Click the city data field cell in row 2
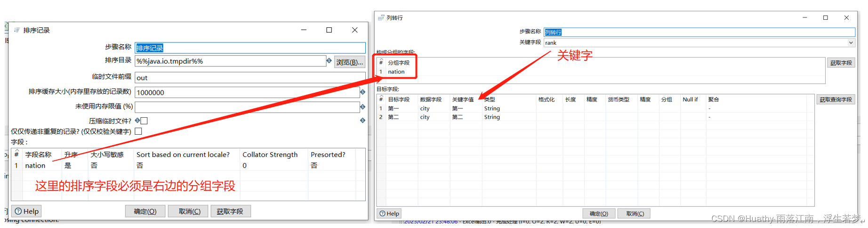Image resolution: width=868 pixels, height=228 pixels. pyautogui.click(x=425, y=117)
